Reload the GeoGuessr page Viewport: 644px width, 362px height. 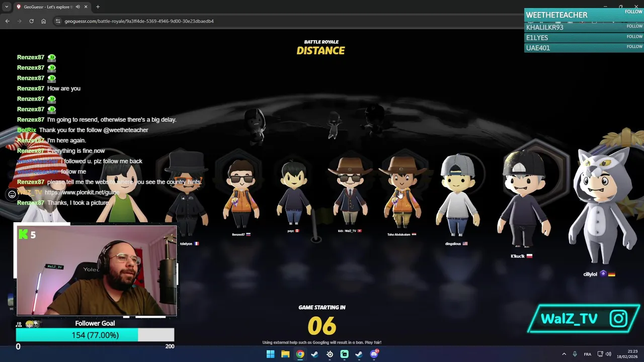[x=31, y=21]
